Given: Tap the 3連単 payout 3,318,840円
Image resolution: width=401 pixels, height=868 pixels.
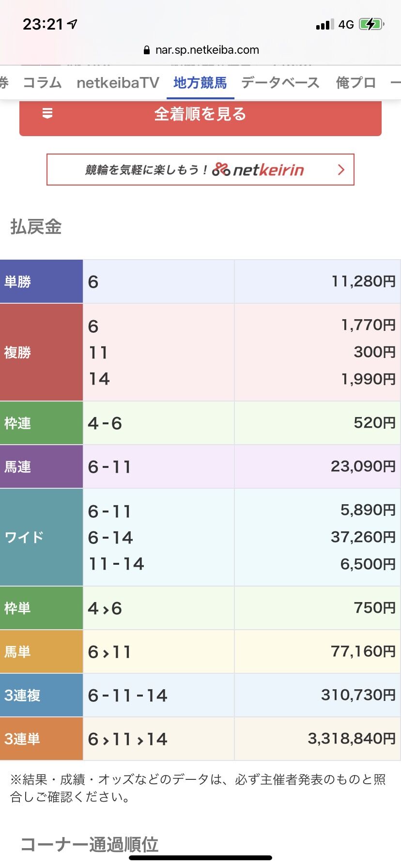Looking at the screenshot, I should point(352,739).
